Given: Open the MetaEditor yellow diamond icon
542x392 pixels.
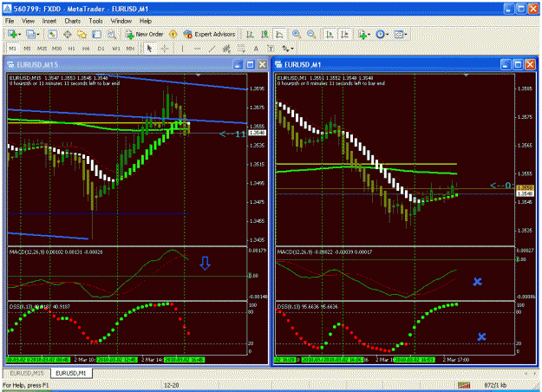Looking at the screenshot, I should pos(173,34).
